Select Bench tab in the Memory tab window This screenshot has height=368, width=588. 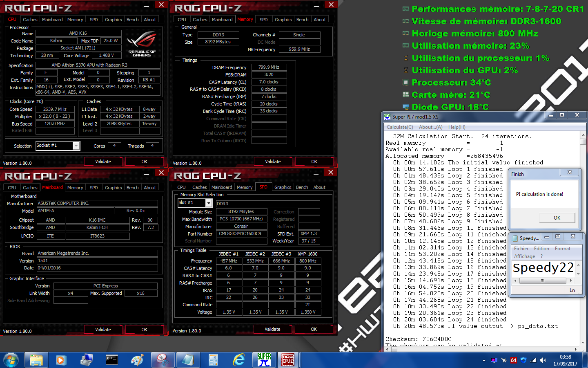pyautogui.click(x=302, y=20)
